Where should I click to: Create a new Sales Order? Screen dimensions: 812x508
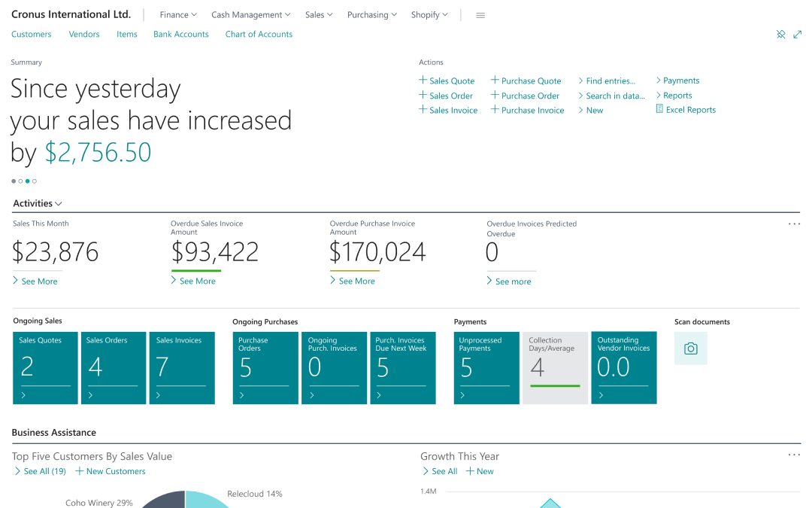[x=446, y=96]
